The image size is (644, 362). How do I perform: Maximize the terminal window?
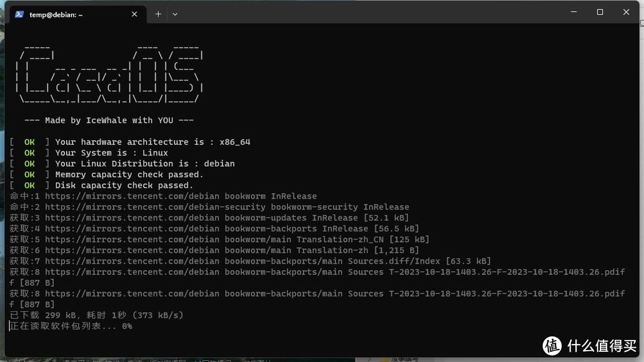click(x=600, y=12)
